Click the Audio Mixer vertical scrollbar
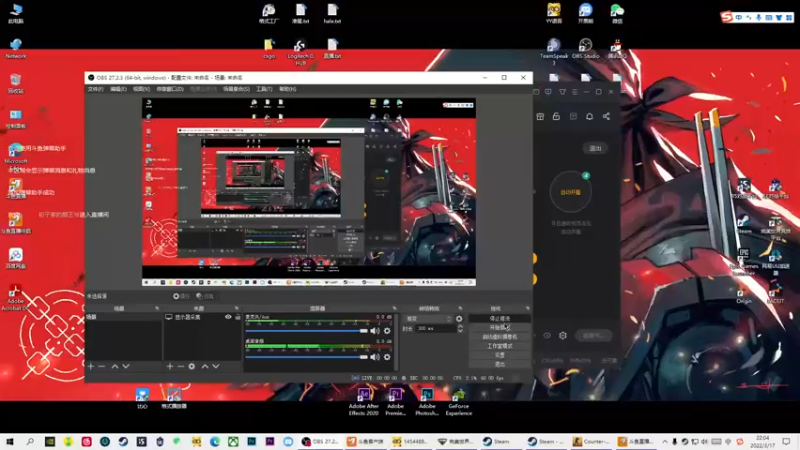The height and width of the screenshot is (450, 800). (396, 342)
